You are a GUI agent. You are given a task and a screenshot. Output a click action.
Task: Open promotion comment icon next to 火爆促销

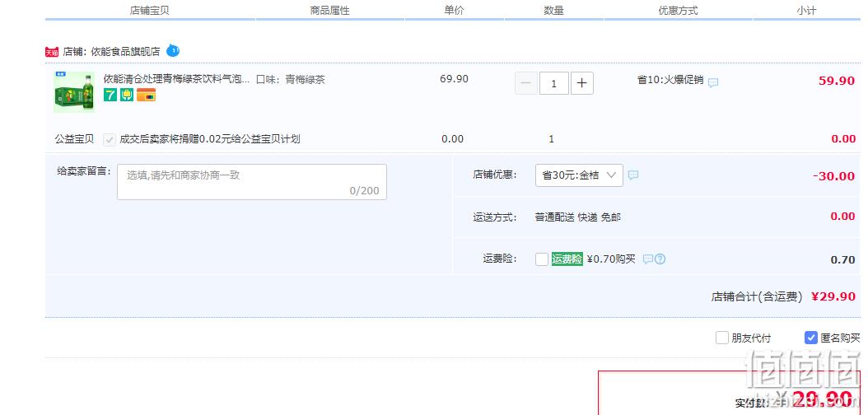(x=713, y=82)
